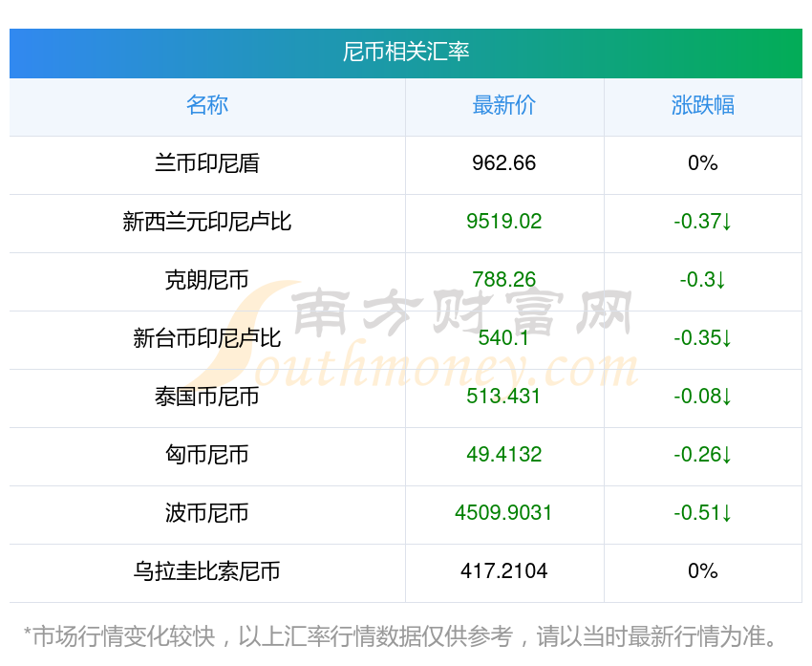Select the 最新价 column header
812x666 pixels.
coord(503,105)
